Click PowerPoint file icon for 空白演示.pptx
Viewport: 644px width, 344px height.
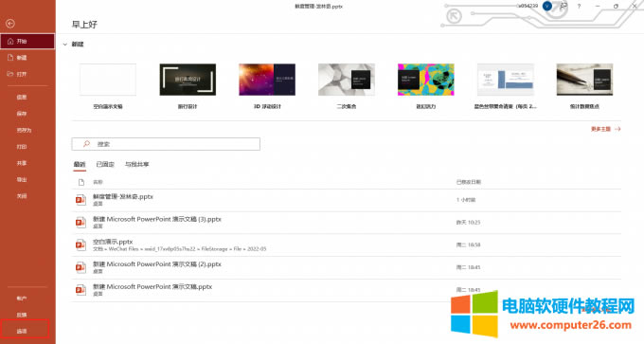(x=80, y=244)
